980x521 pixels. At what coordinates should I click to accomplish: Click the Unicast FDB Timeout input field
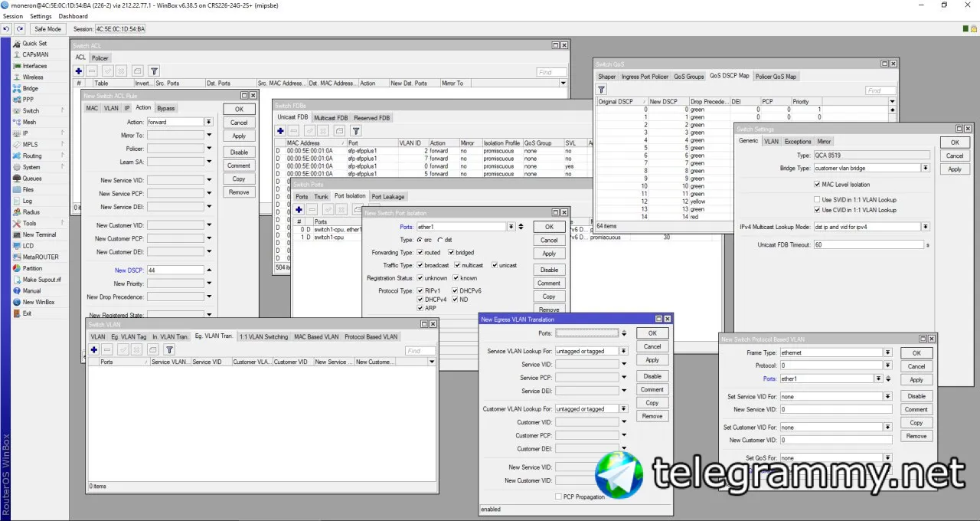(869, 245)
